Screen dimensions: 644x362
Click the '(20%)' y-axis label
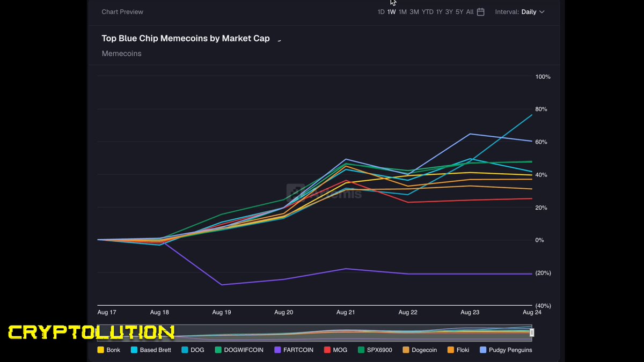click(544, 273)
